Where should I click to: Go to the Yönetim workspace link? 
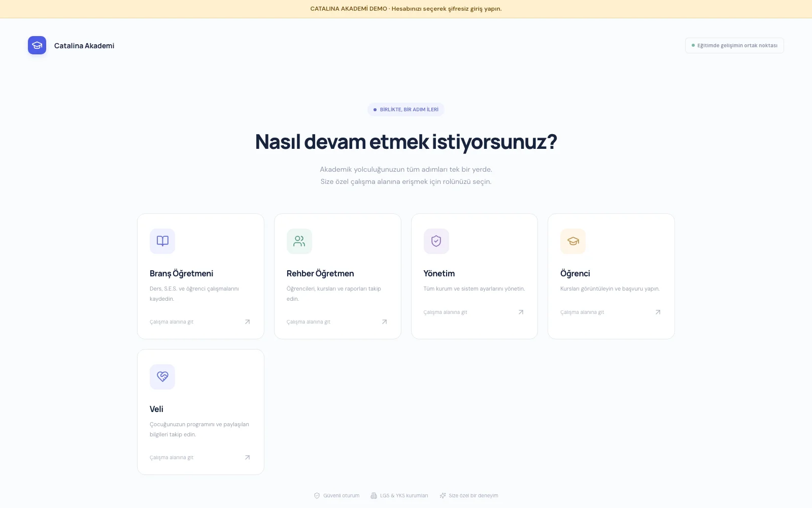[x=446, y=312]
